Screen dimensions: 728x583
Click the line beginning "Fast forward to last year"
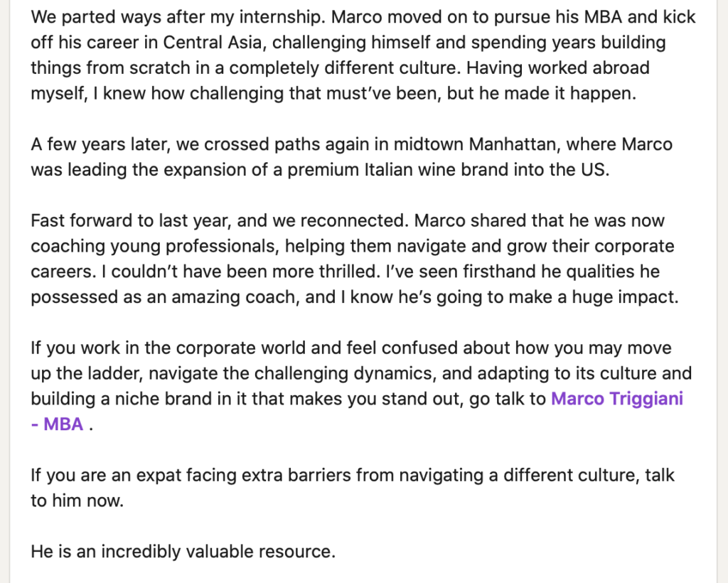(348, 220)
